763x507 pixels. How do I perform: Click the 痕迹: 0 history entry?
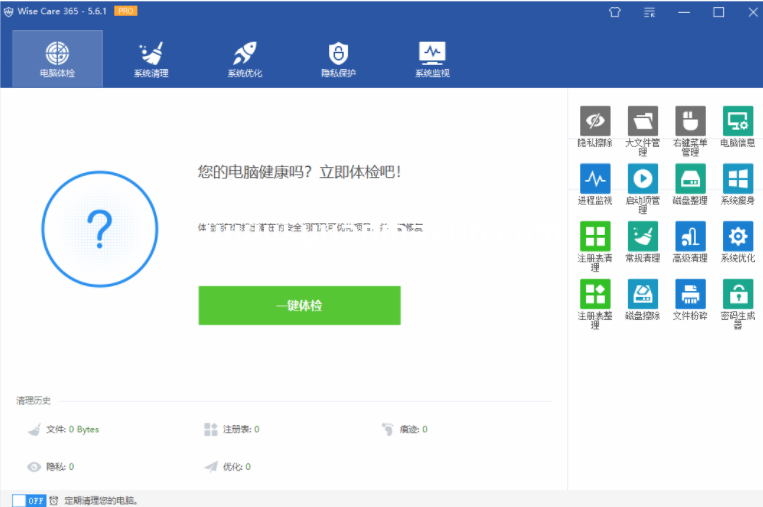(x=405, y=429)
